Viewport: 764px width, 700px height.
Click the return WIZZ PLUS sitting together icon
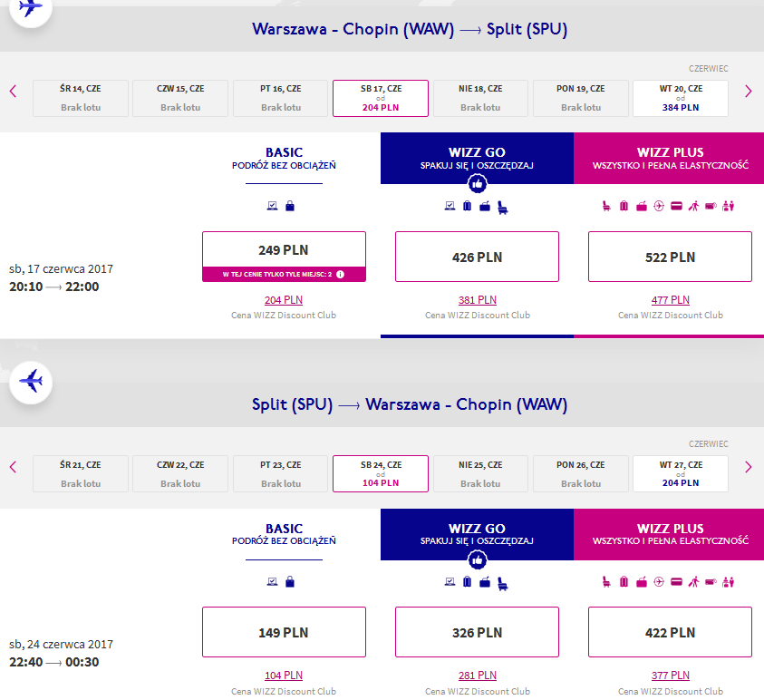[728, 581]
